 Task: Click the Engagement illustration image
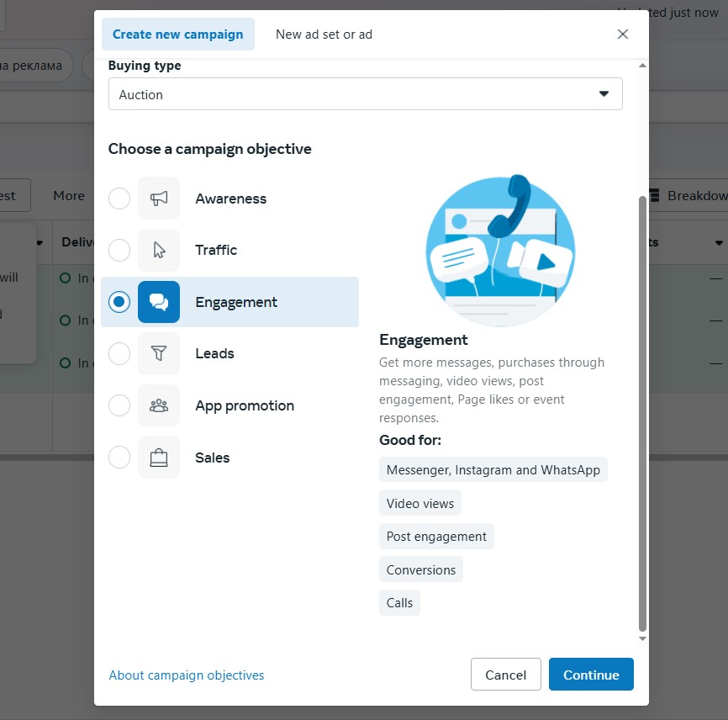[x=500, y=251]
